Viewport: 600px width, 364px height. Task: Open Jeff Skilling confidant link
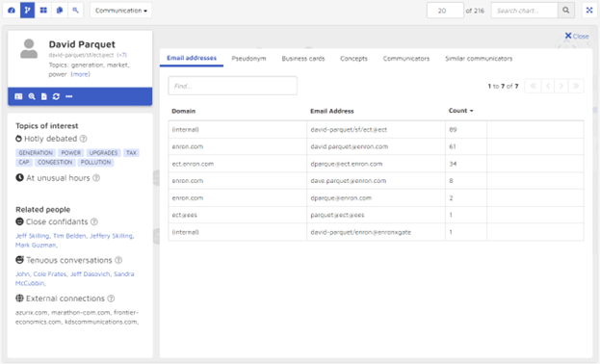[x=33, y=236]
